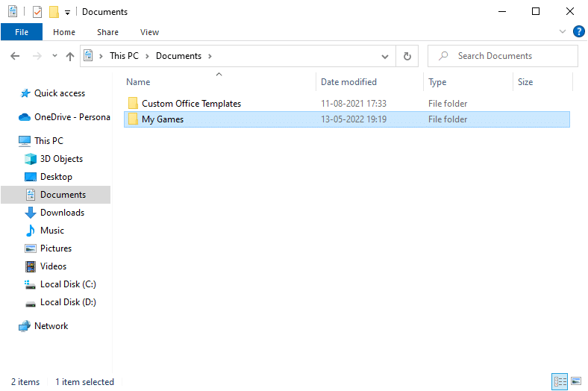Click the Back navigation arrow

pos(16,56)
